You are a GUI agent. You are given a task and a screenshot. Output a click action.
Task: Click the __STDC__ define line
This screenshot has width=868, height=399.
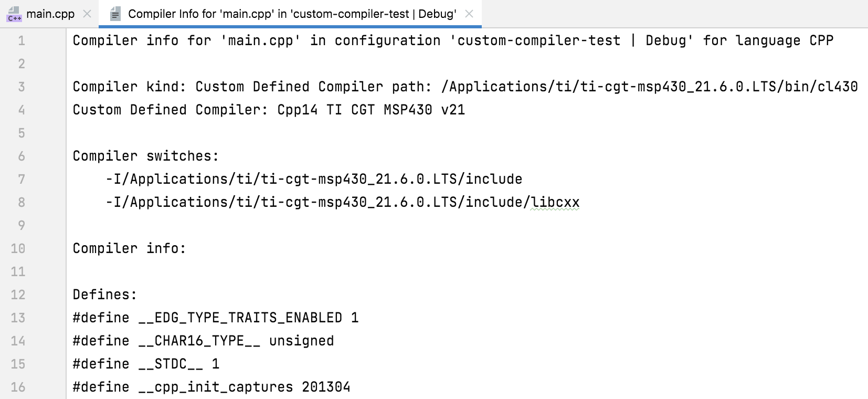(147, 363)
